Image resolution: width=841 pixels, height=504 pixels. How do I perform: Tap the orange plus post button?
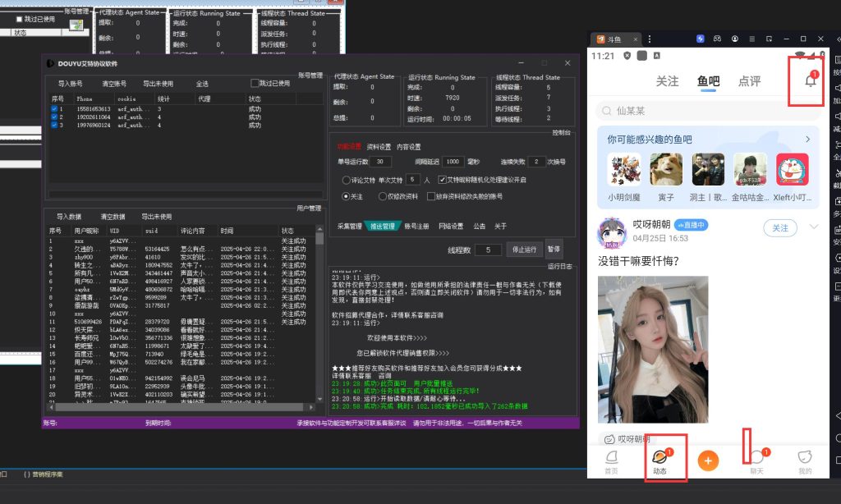point(707,460)
